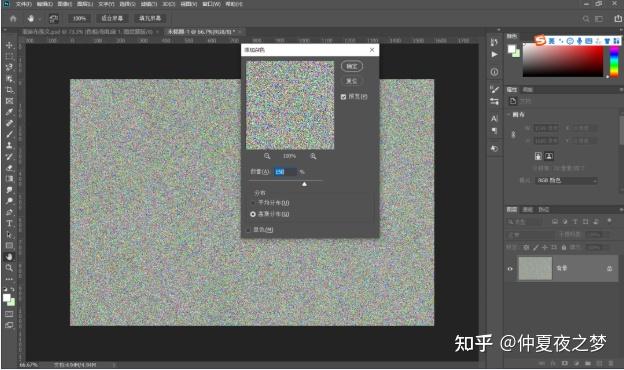Switch to the Paths tab
The width and height of the screenshot is (624, 370).
tap(544, 210)
